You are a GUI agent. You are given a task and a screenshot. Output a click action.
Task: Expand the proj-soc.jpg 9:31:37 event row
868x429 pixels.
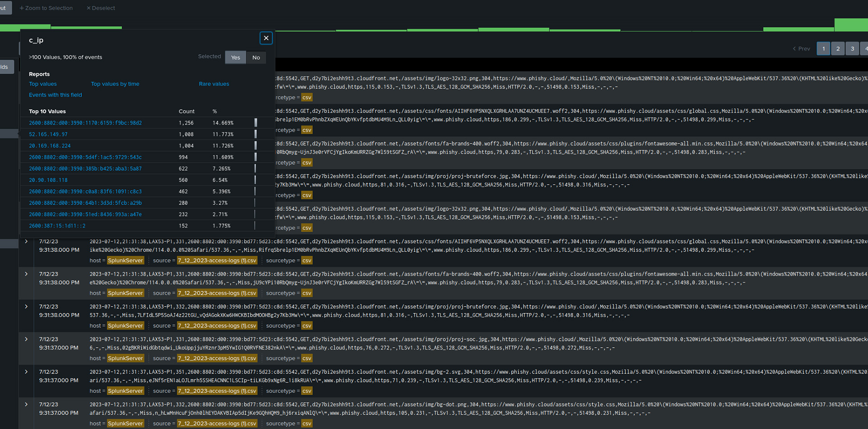click(x=26, y=339)
